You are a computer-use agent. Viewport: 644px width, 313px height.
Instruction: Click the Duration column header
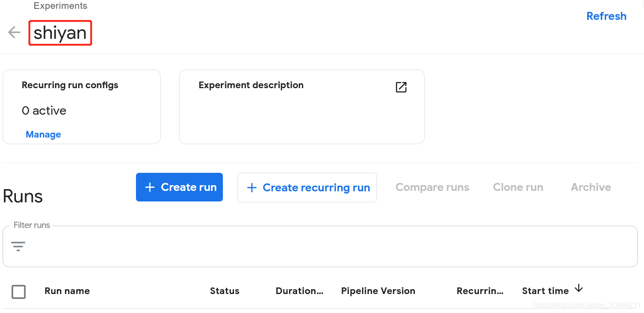pyautogui.click(x=299, y=291)
